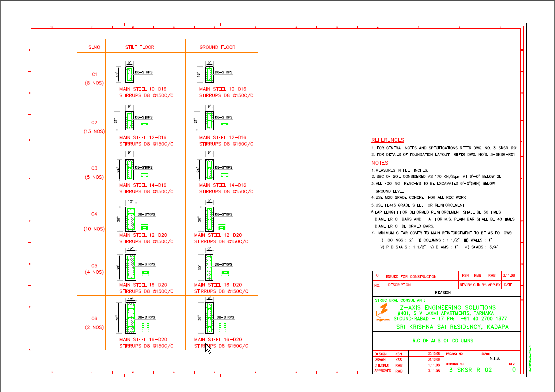
Task: Click the N.T.S. scale value
Action: click(x=495, y=358)
